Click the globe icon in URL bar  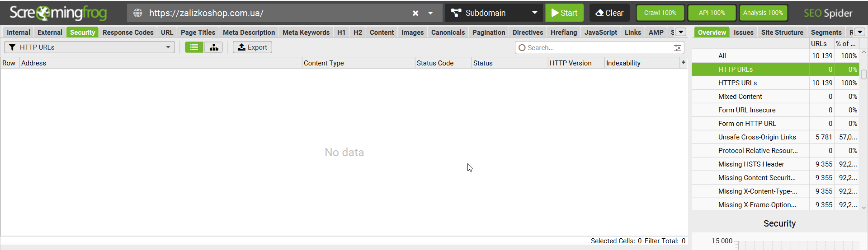pyautogui.click(x=138, y=13)
